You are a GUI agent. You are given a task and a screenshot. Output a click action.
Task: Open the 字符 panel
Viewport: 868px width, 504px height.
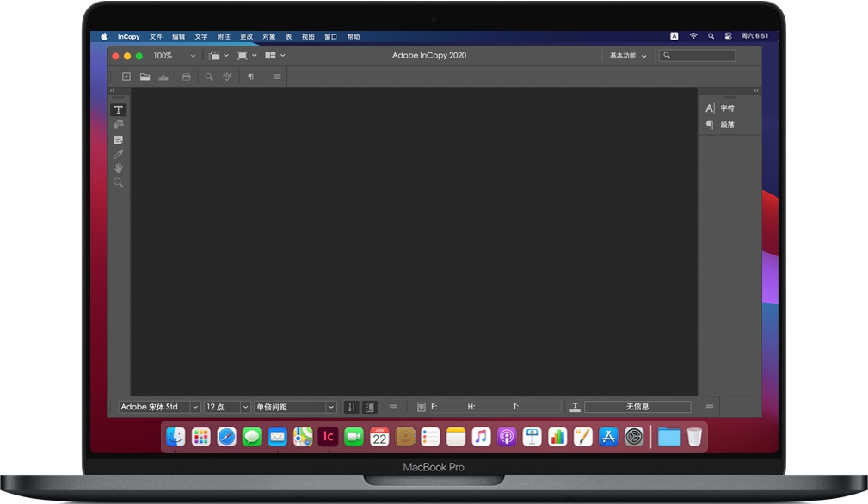click(x=727, y=108)
